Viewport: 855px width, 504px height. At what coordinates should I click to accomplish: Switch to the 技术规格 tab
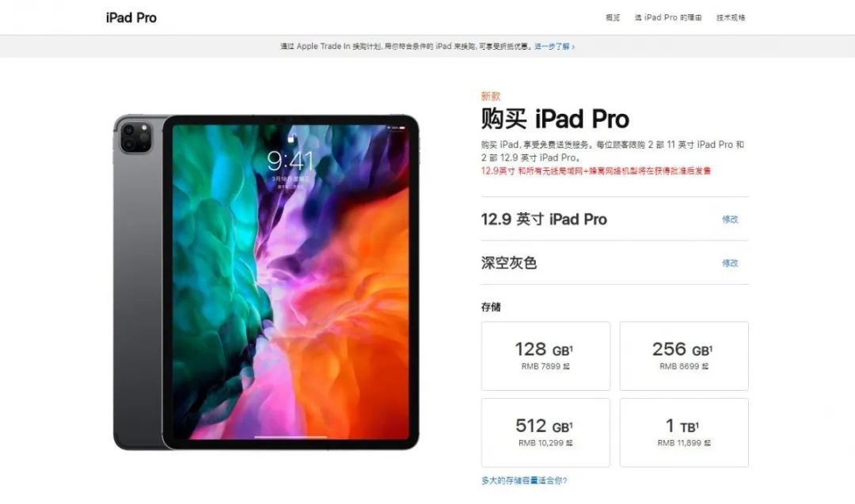731,17
